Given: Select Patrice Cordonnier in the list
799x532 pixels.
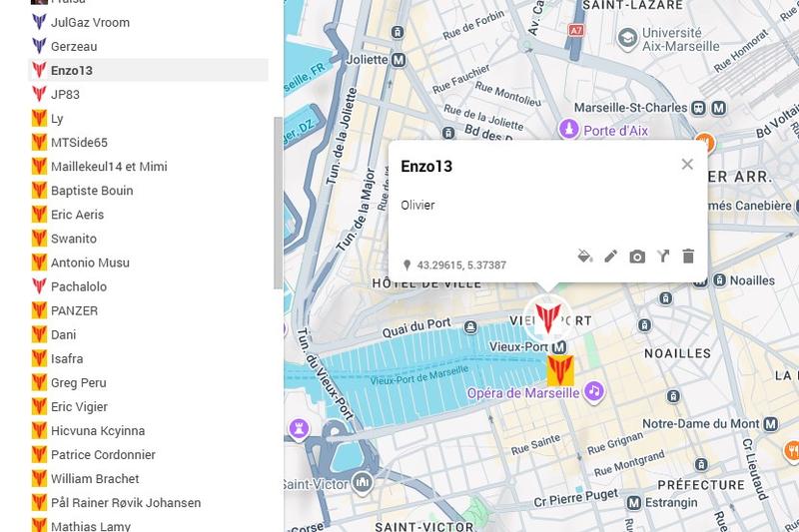Looking at the screenshot, I should click(148, 454).
